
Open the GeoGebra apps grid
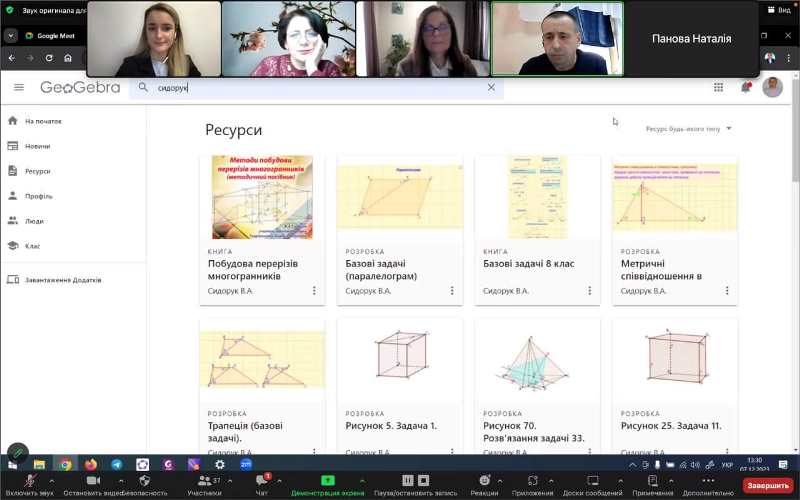(718, 88)
